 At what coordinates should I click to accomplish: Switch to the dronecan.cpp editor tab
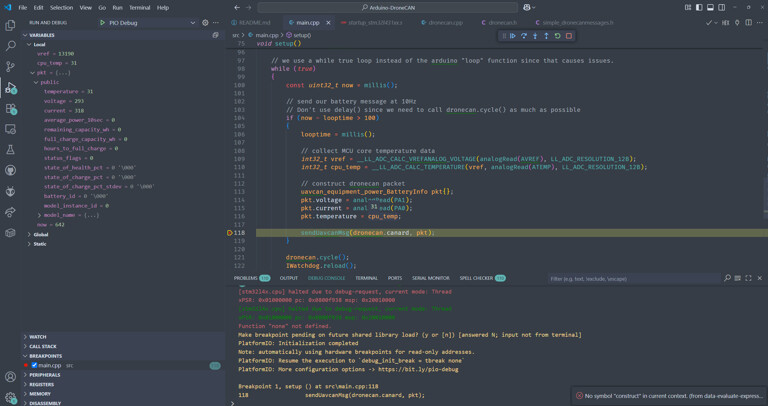[x=441, y=23]
